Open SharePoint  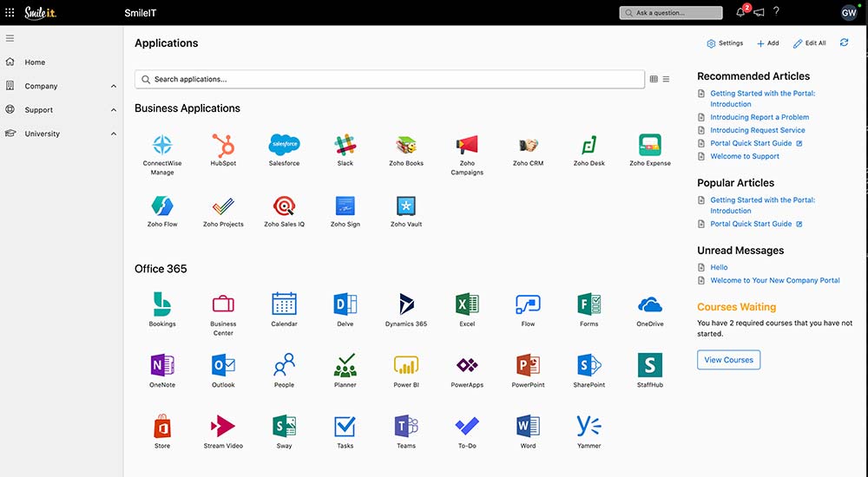589,365
